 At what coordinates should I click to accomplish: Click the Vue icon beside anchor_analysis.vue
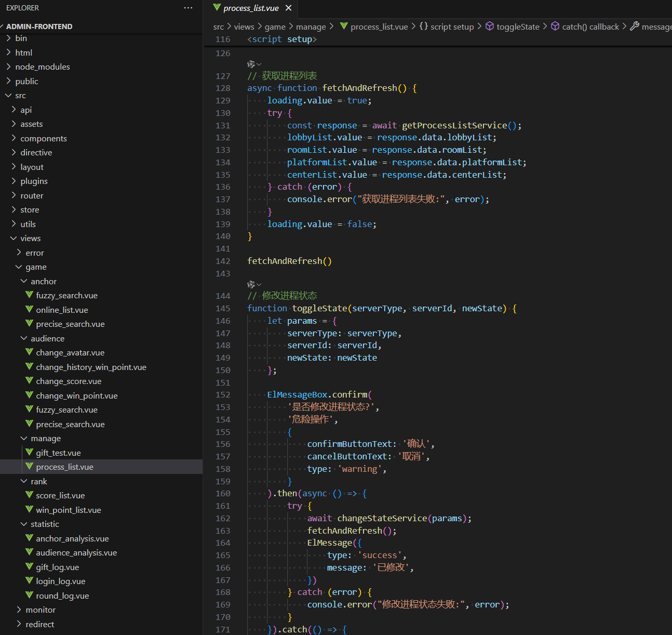[30, 538]
